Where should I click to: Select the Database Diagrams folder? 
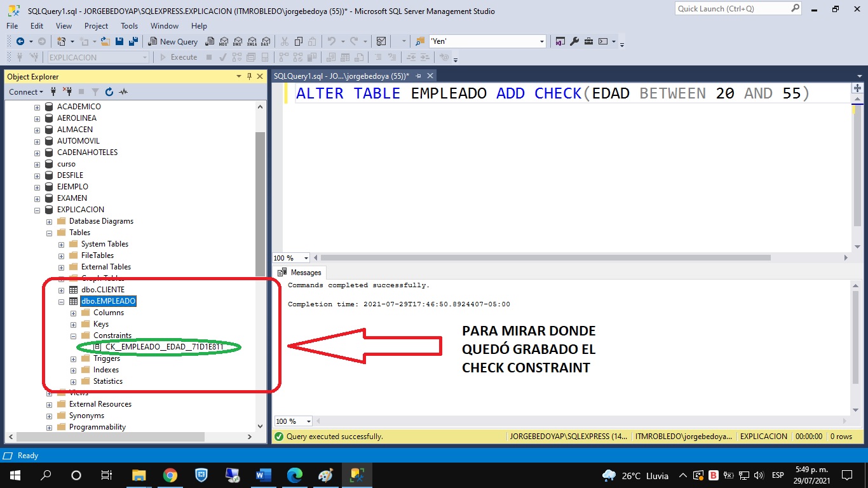[101, 221]
